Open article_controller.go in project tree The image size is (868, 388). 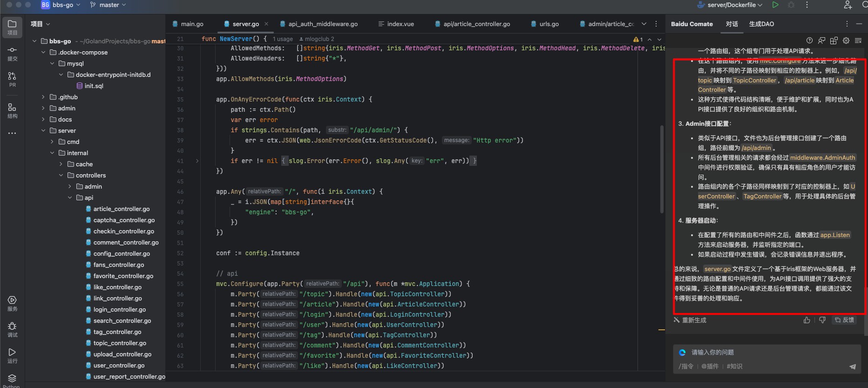click(x=117, y=209)
